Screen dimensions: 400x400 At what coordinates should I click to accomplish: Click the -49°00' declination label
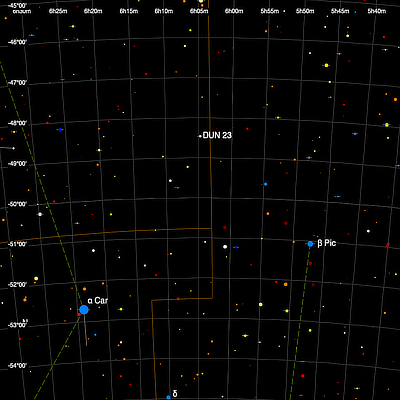pos(17,164)
